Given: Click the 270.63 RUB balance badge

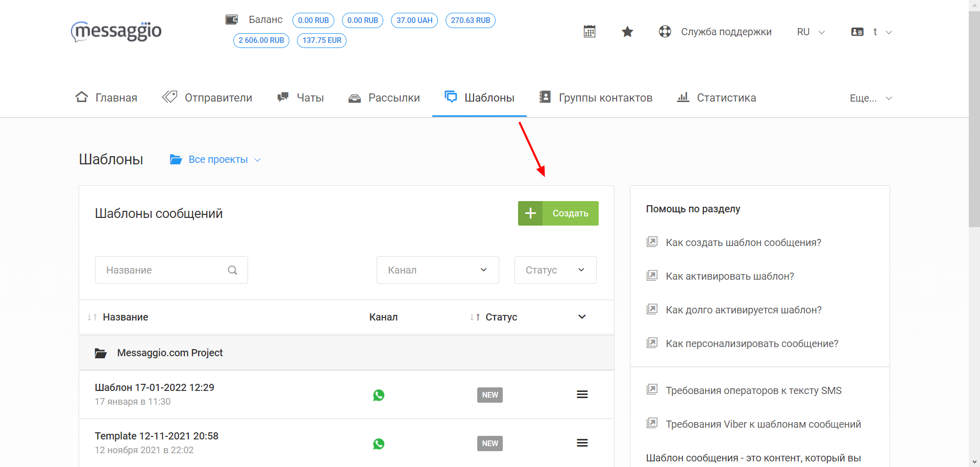Looking at the screenshot, I should 471,20.
